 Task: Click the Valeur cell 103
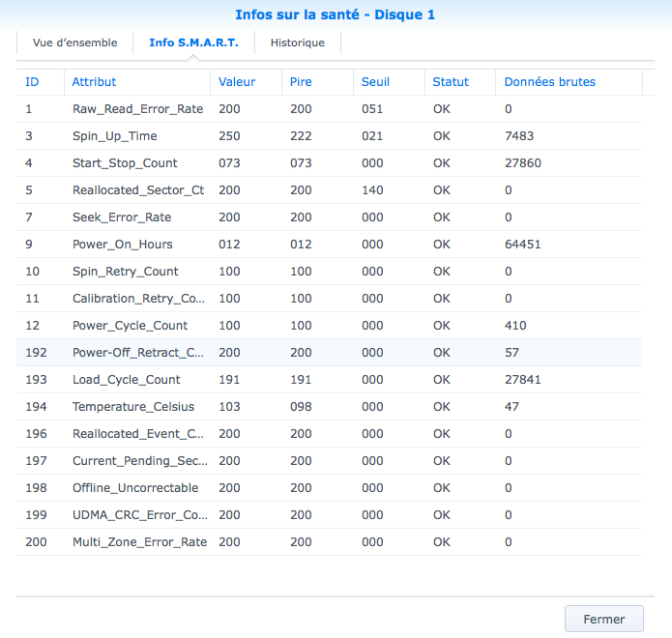pos(229,406)
